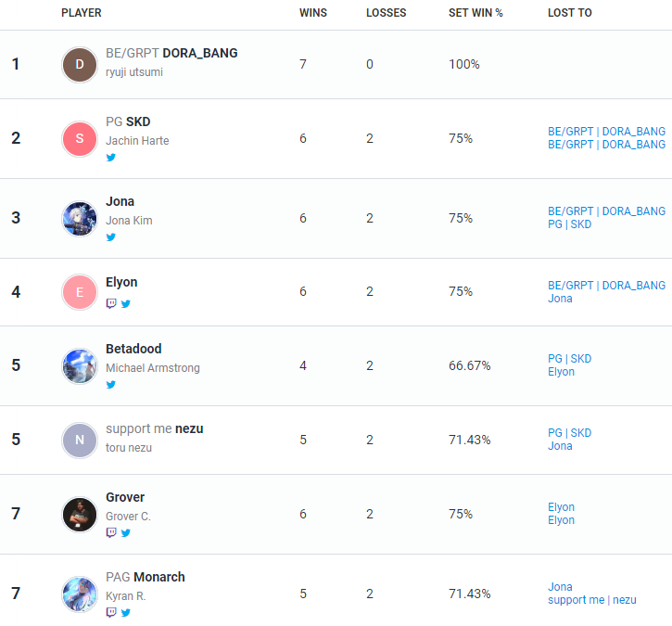
Task: Open Grover's Twitter icon
Action: pos(125,533)
